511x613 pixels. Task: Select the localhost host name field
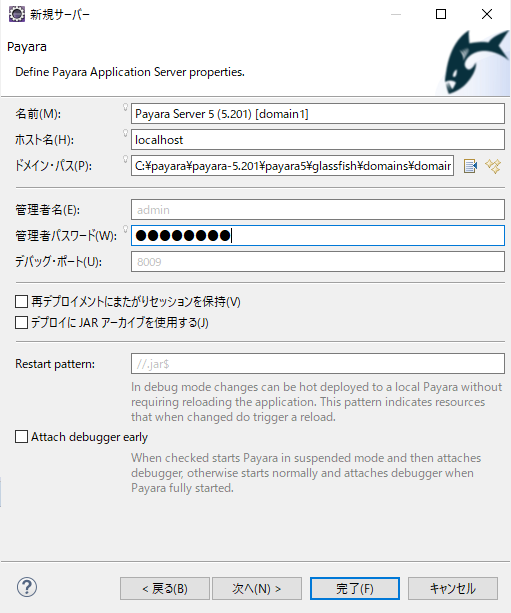click(318, 140)
